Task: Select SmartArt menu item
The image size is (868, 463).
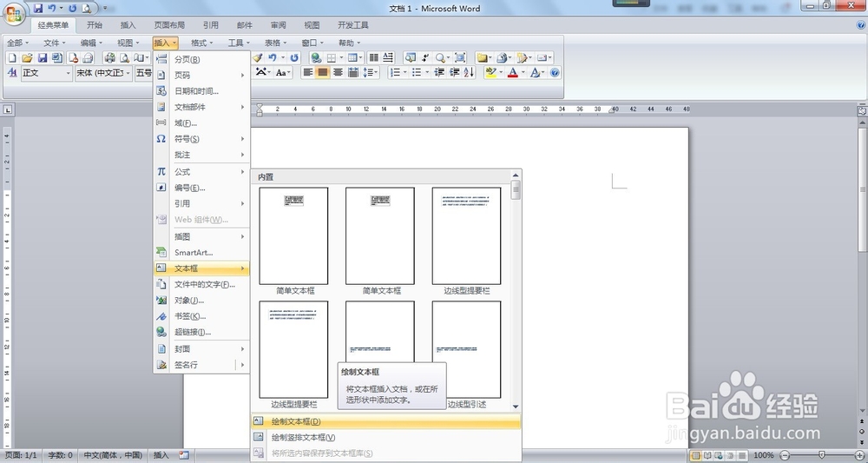Action: (x=201, y=253)
